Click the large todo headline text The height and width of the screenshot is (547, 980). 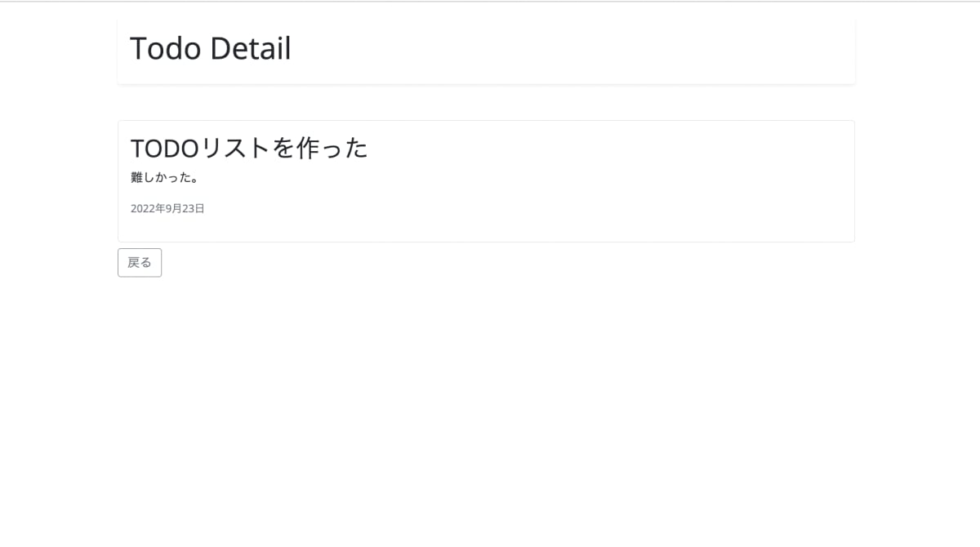pyautogui.click(x=248, y=148)
